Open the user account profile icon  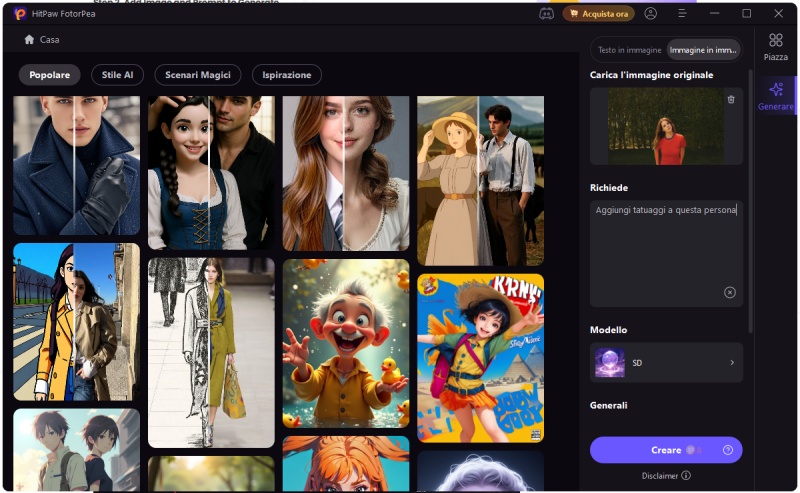(651, 14)
